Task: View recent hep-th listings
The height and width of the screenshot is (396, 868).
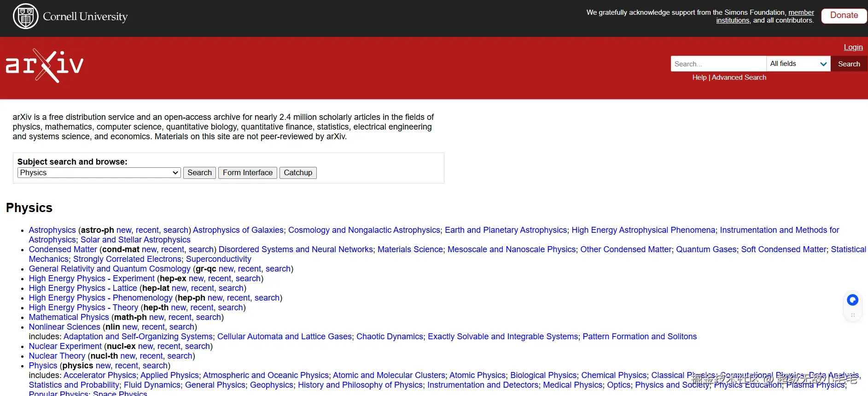Action: 202,307
